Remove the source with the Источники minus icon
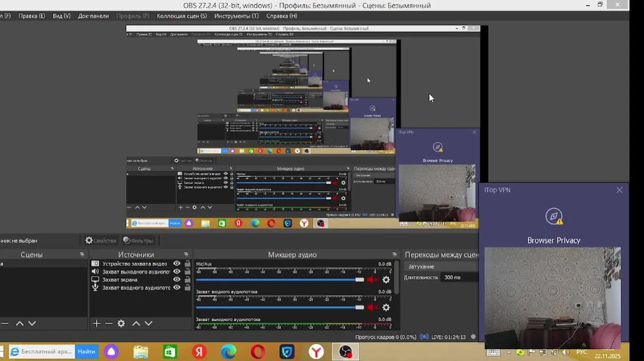The image size is (644, 361). (x=109, y=323)
